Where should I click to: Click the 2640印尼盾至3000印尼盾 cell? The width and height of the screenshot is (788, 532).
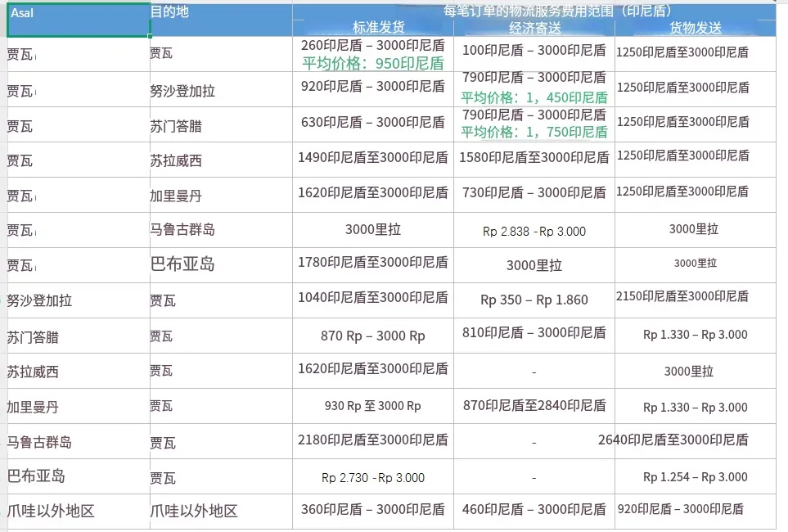[x=673, y=440]
